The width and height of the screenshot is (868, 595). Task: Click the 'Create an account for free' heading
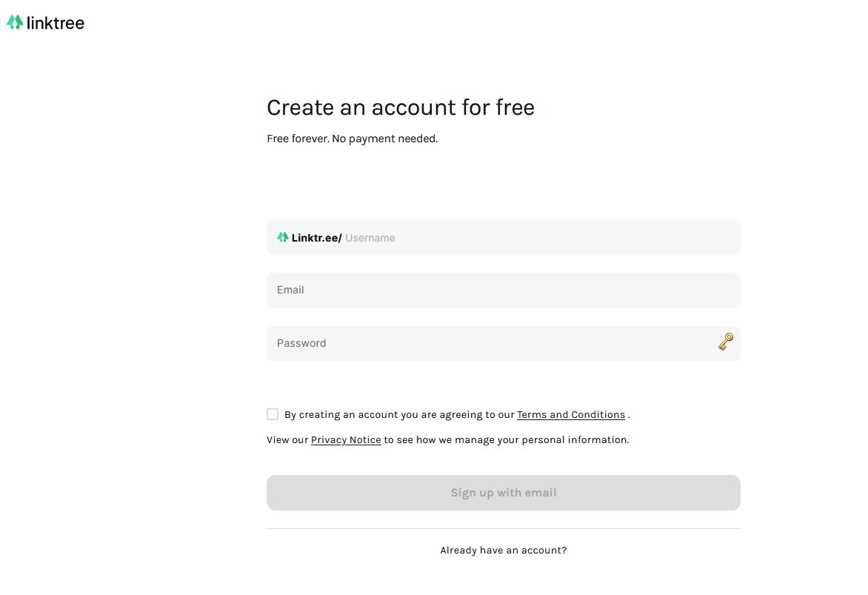point(400,108)
